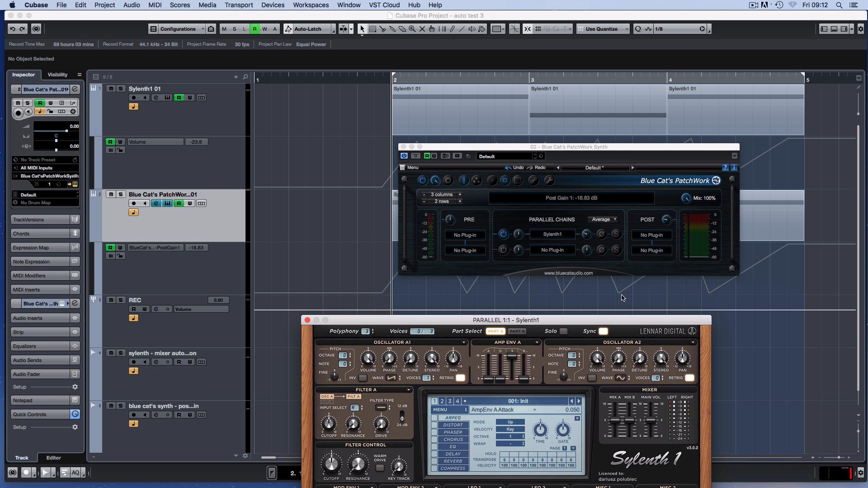Select the Split scissors tool
868x488 pixels.
[382, 29]
